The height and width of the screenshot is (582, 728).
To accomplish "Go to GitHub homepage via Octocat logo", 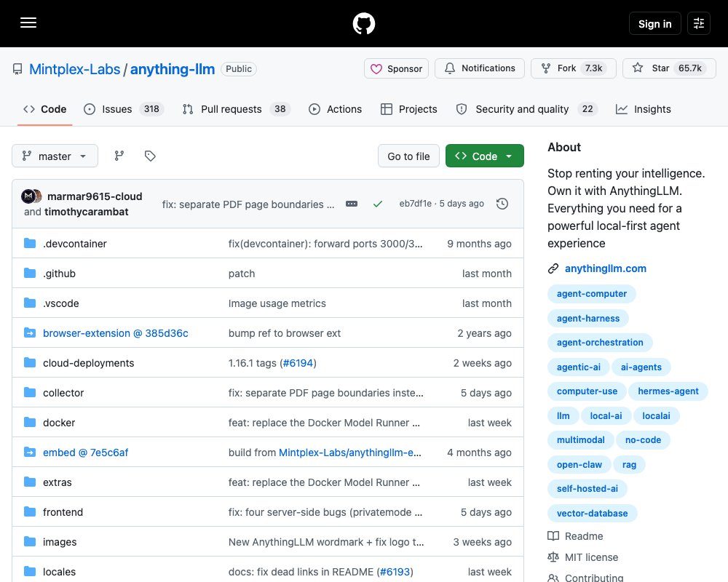I will point(364,23).
